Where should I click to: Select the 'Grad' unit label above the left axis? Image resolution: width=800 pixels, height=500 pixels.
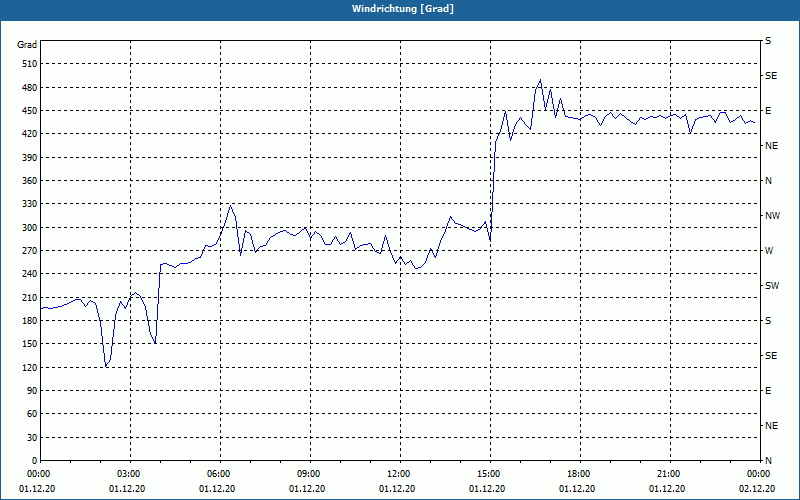click(27, 45)
